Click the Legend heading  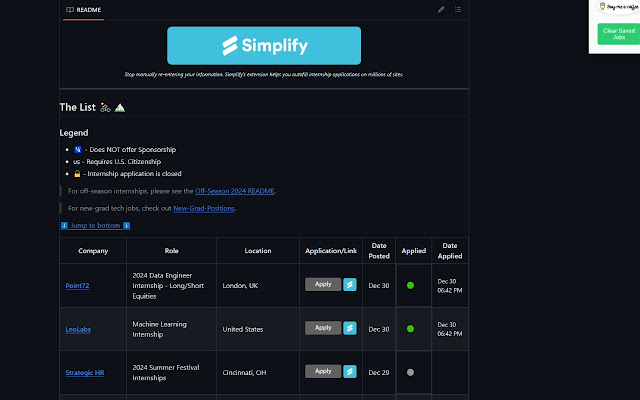[74, 133]
